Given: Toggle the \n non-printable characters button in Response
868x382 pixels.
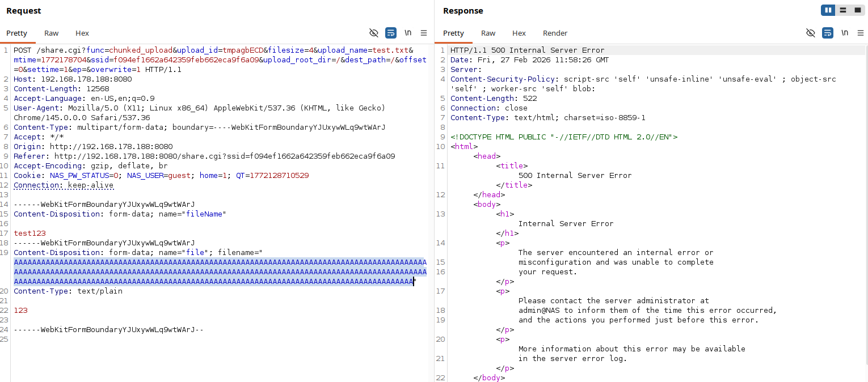Looking at the screenshot, I should [845, 33].
